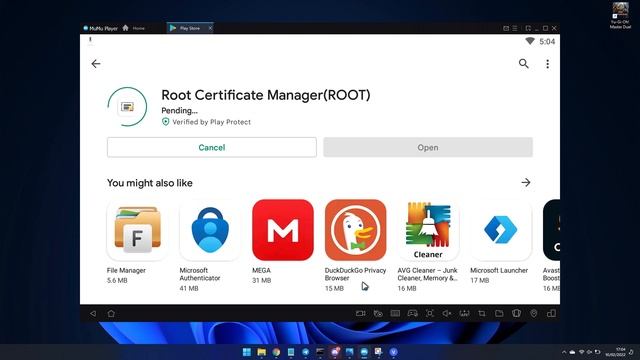Image resolution: width=640 pixels, height=360 pixels.
Task: Click the greyed Open button
Action: [x=428, y=147]
